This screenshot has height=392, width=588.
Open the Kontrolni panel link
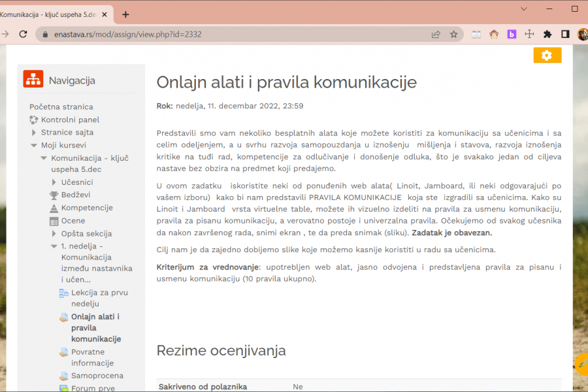coord(70,120)
